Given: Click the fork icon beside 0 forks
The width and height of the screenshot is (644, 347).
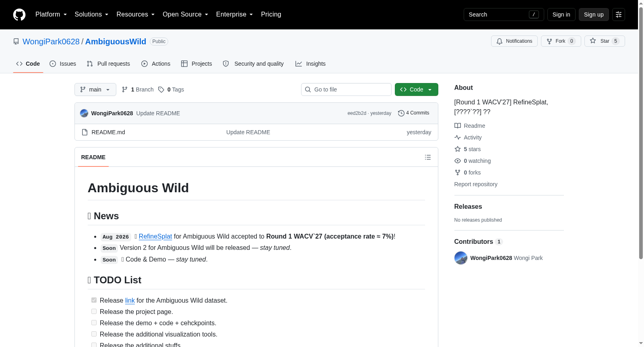Looking at the screenshot, I should tap(458, 172).
